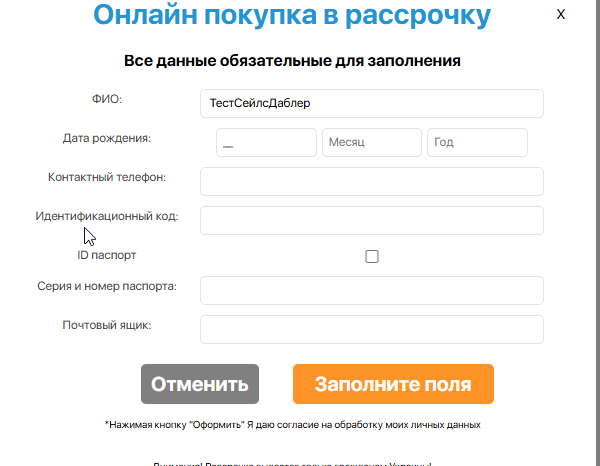Click the orange Заполните поля button

click(393, 384)
